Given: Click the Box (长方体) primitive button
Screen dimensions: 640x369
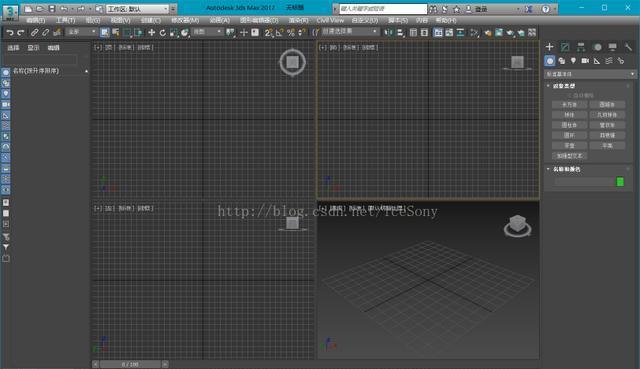Looking at the screenshot, I should (569, 105).
